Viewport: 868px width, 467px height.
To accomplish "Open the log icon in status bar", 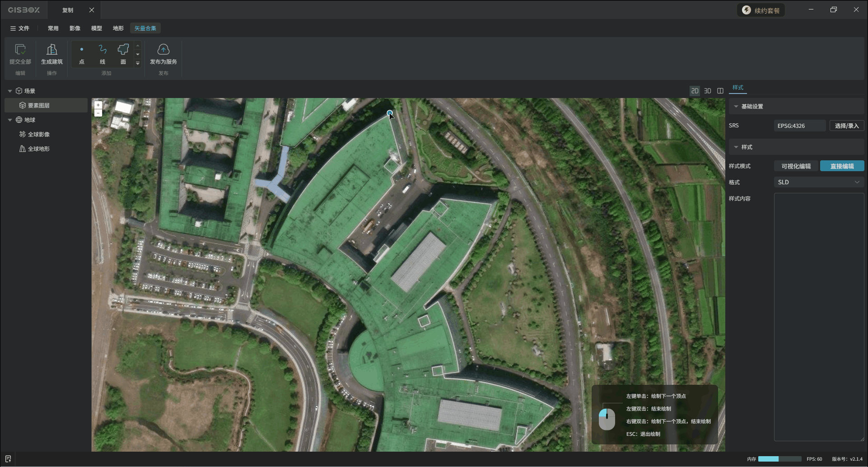I will (x=8, y=459).
